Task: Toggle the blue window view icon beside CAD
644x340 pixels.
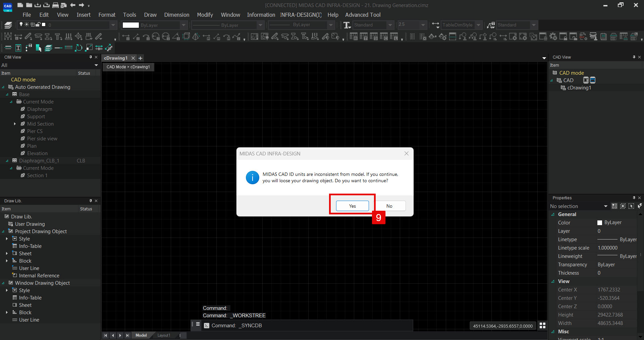Action: [593, 80]
